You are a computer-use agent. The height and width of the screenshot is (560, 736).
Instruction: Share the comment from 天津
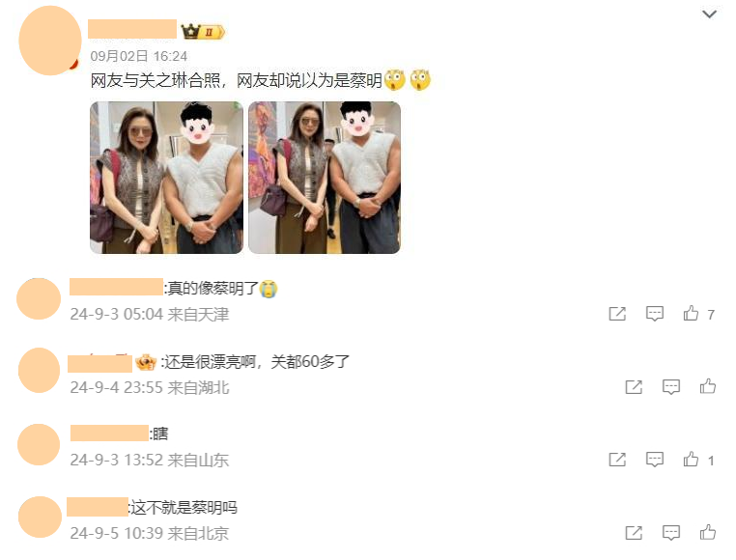[x=617, y=314]
